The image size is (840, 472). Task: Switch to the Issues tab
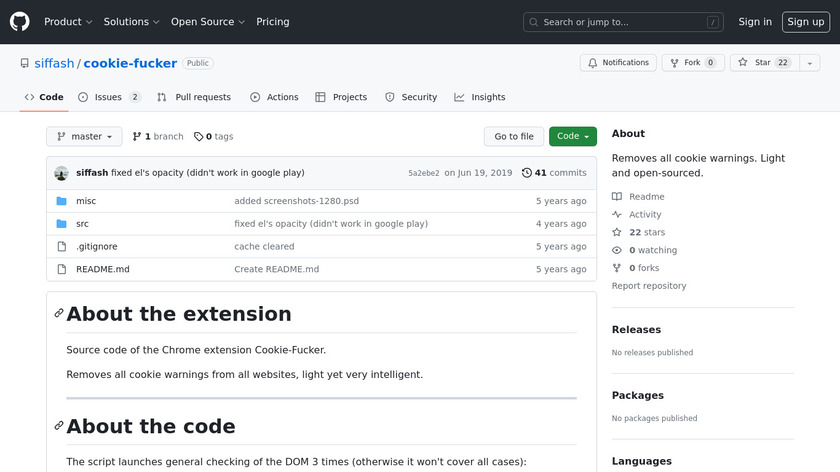point(108,97)
